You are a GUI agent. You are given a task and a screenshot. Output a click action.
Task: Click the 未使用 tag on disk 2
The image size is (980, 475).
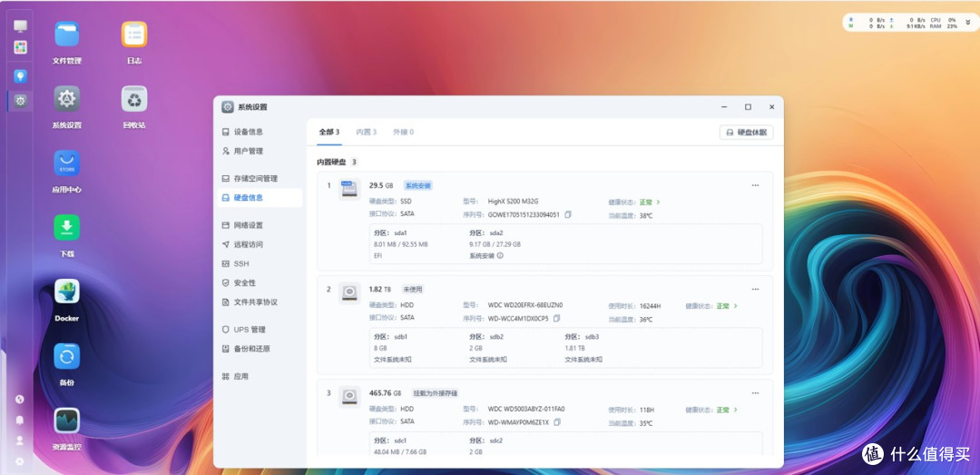pyautogui.click(x=413, y=290)
